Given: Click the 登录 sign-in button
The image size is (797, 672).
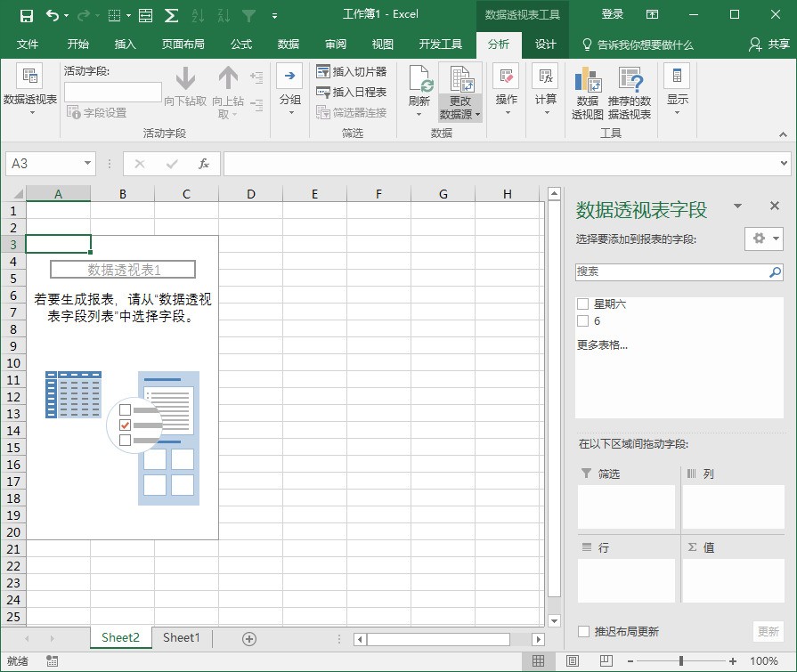Looking at the screenshot, I should (x=612, y=14).
